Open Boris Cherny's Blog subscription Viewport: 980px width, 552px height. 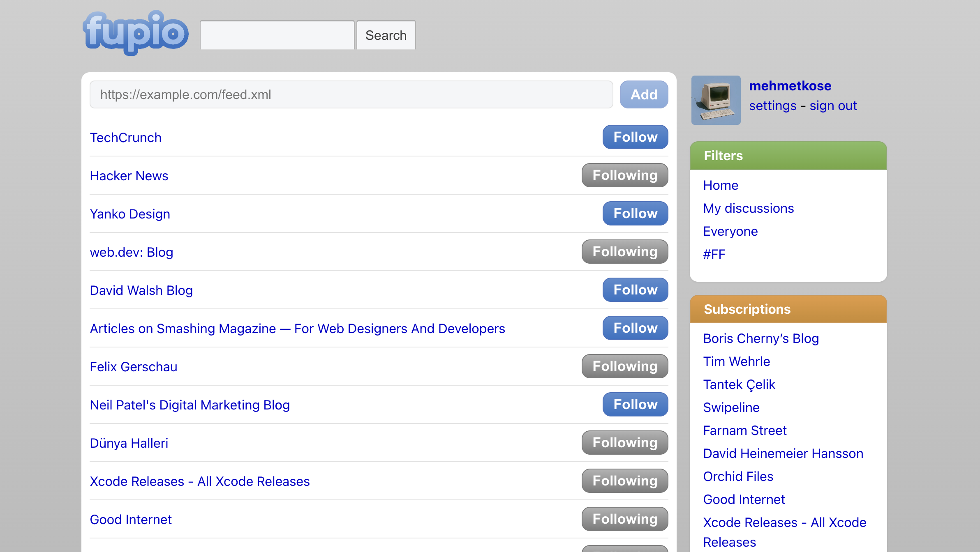[761, 338]
